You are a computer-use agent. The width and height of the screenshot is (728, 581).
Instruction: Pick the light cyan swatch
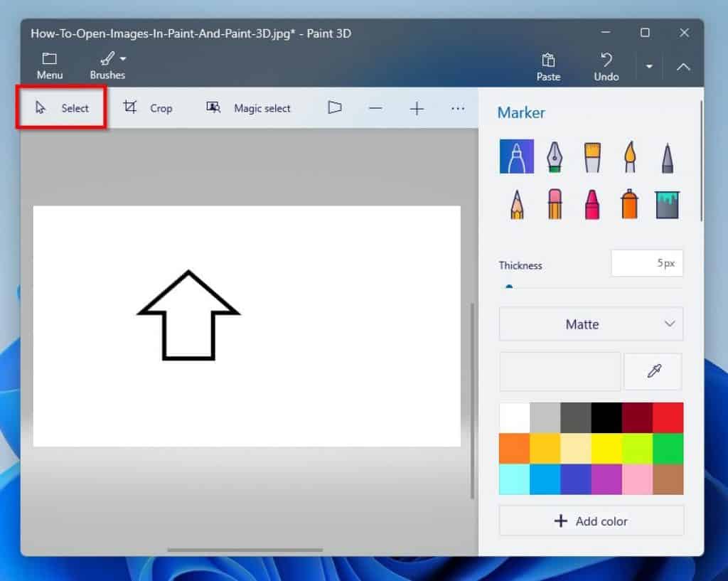click(514, 479)
